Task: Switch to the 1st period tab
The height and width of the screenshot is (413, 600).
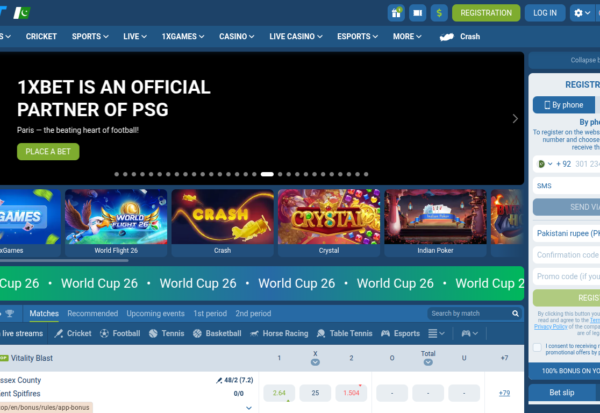Action: click(x=210, y=313)
